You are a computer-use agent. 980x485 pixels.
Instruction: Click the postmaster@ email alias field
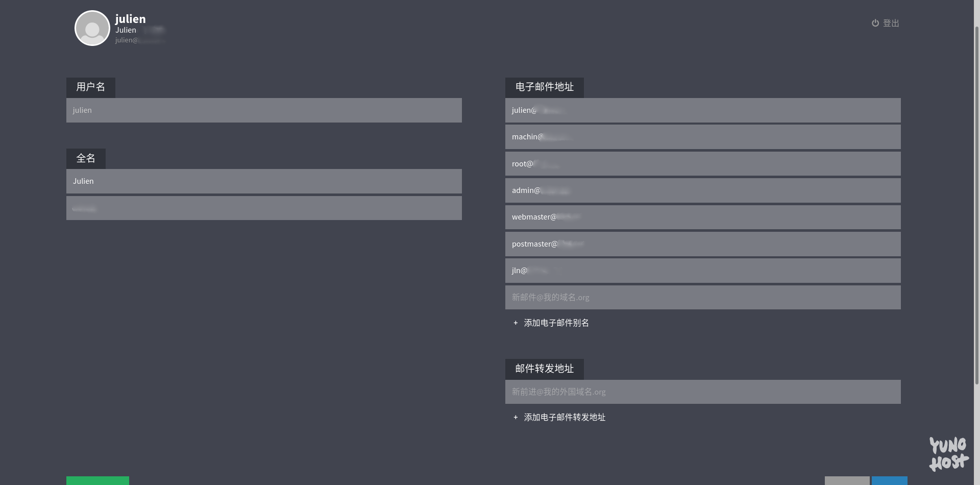(703, 244)
